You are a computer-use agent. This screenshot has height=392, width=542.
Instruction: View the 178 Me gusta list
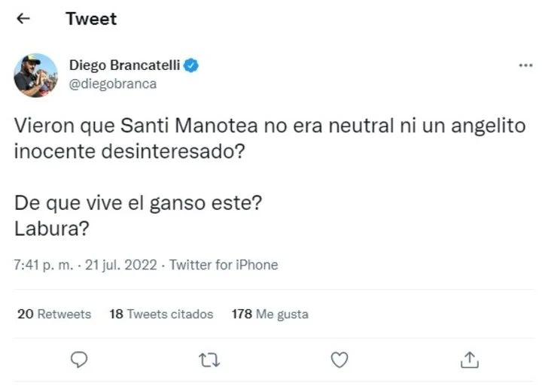269,314
